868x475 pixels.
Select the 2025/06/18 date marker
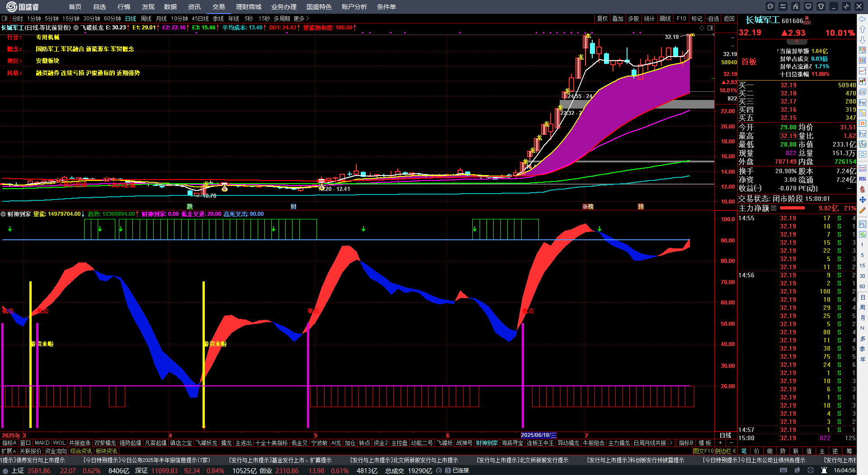538,435
